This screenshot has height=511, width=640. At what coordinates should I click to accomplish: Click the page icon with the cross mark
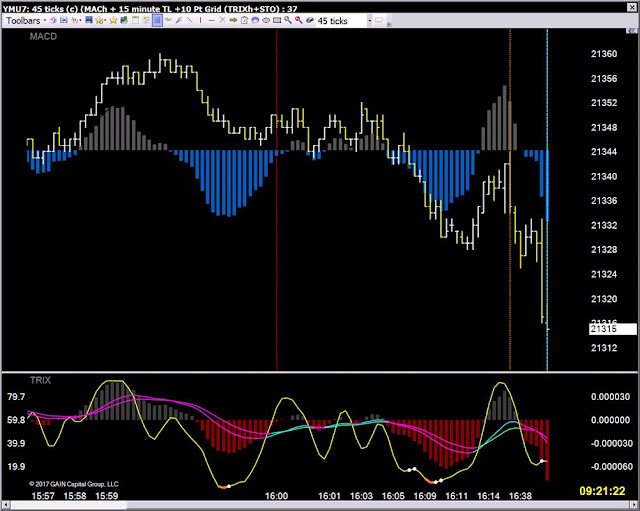(x=146, y=20)
